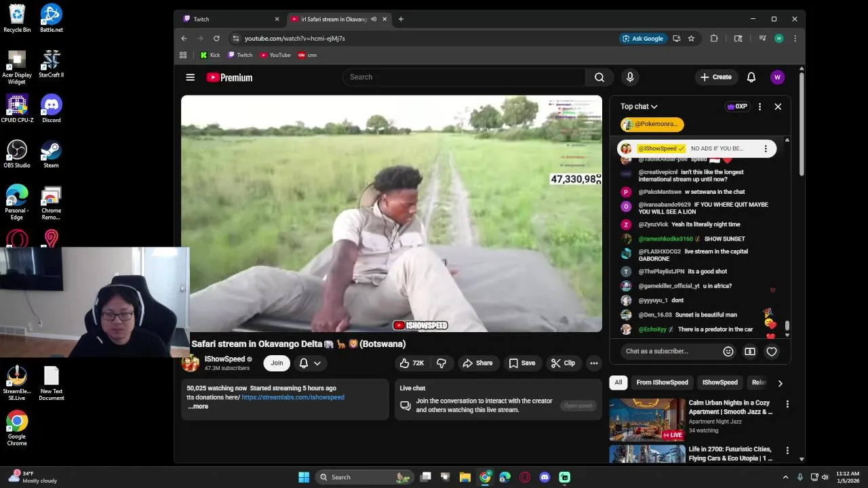Click the search magnifier button

599,77
